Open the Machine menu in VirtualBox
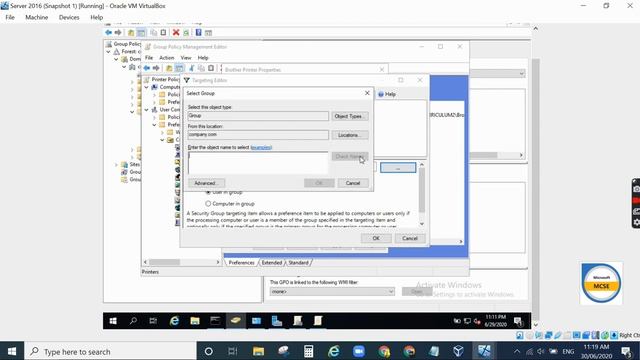This screenshot has width=640, height=360. click(x=36, y=17)
